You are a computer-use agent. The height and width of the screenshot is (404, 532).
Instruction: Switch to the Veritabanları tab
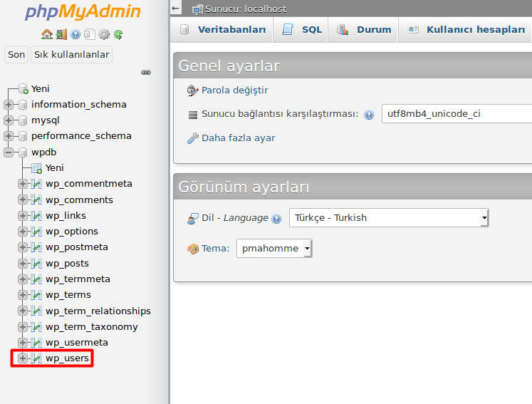pos(223,30)
